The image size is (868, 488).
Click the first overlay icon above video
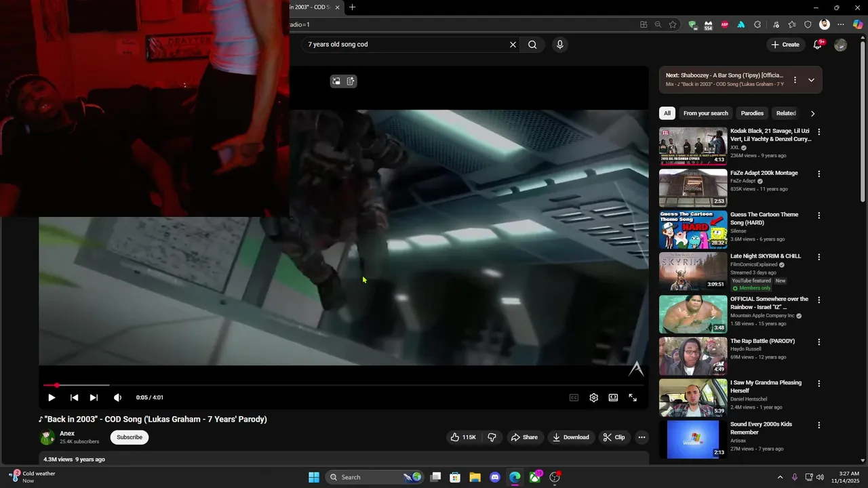(x=336, y=81)
